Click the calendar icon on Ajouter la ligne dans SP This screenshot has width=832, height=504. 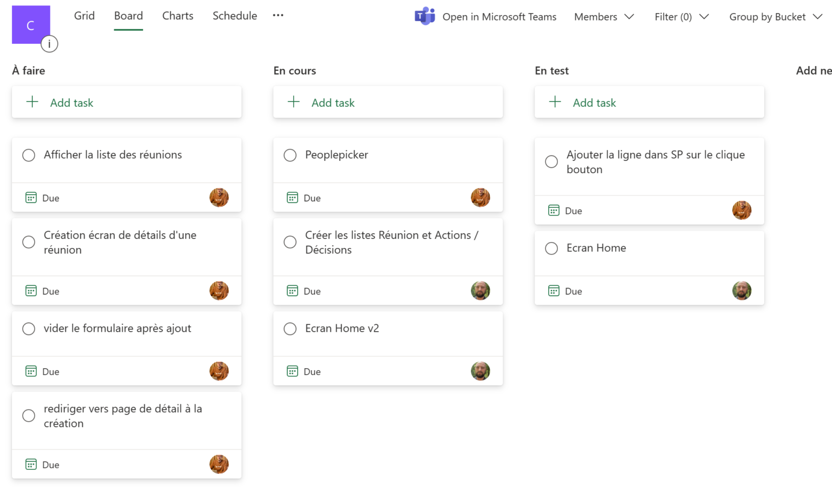[554, 210]
